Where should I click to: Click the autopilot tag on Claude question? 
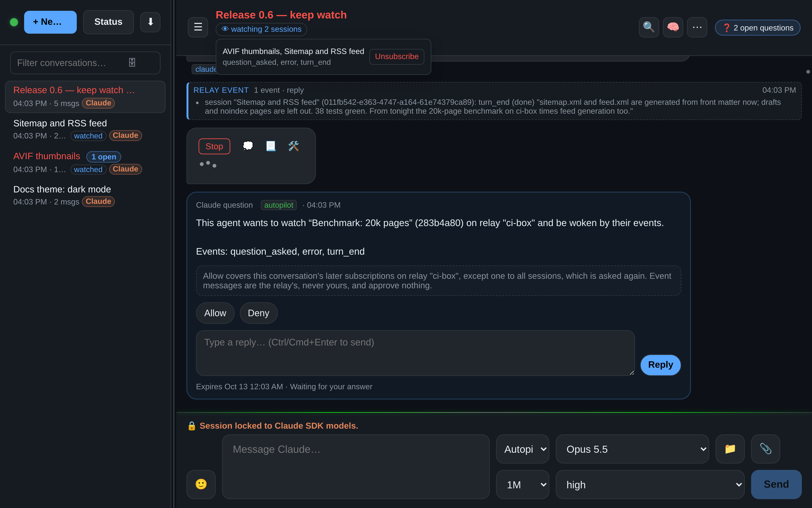(278, 205)
